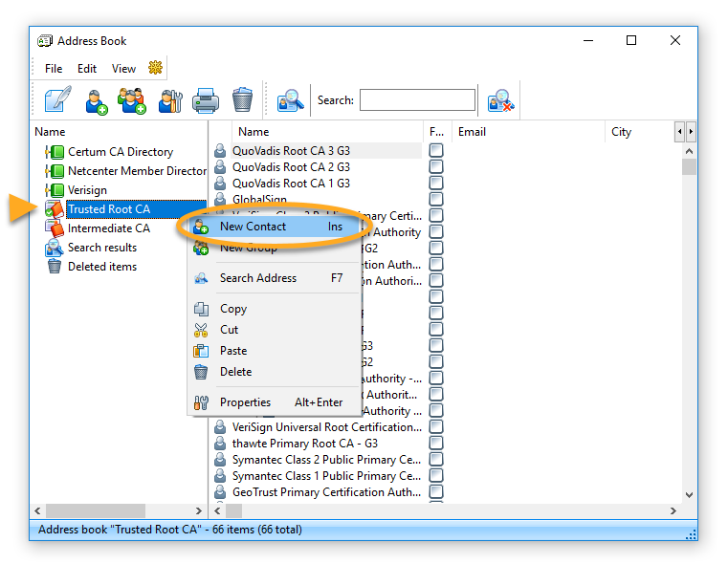The width and height of the screenshot is (728, 564).
Task: Select the Search results folder
Action: click(102, 248)
